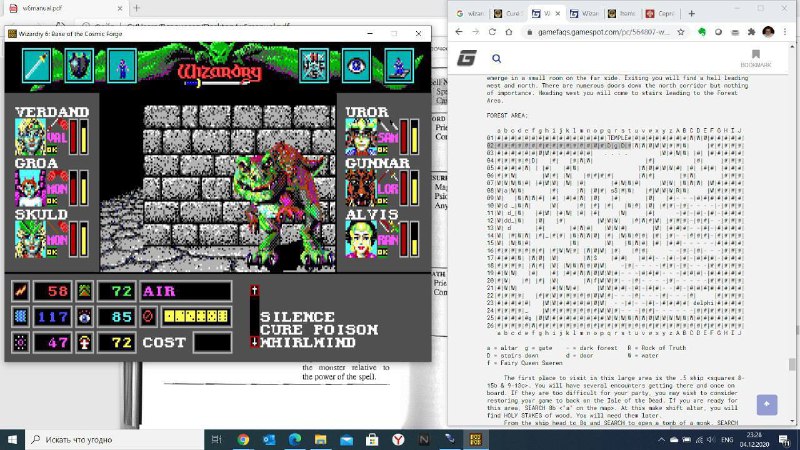Switch to the second GameFAQs 'Wizar' tab
The image size is (800, 450).
pyautogui.click(x=584, y=14)
